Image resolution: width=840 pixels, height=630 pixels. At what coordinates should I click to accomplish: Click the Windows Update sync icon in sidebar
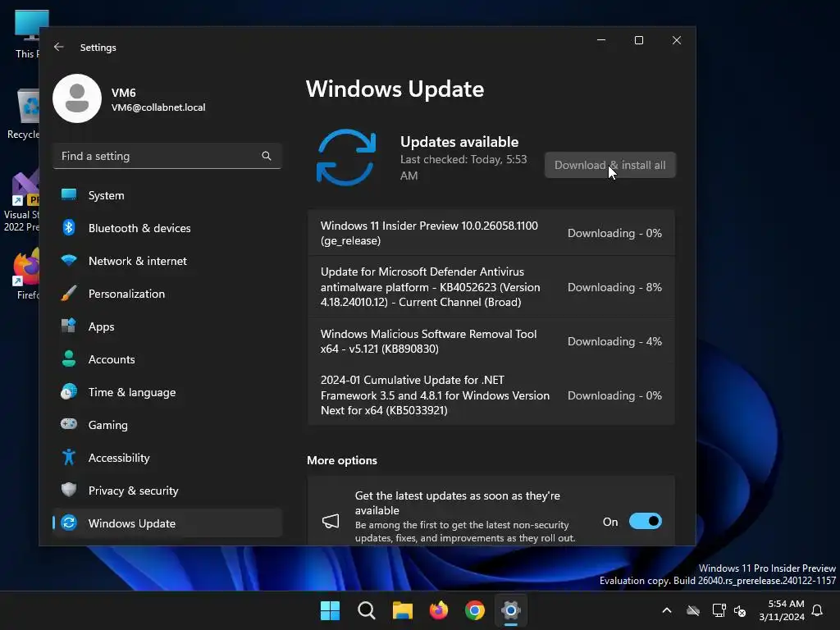[x=69, y=523]
